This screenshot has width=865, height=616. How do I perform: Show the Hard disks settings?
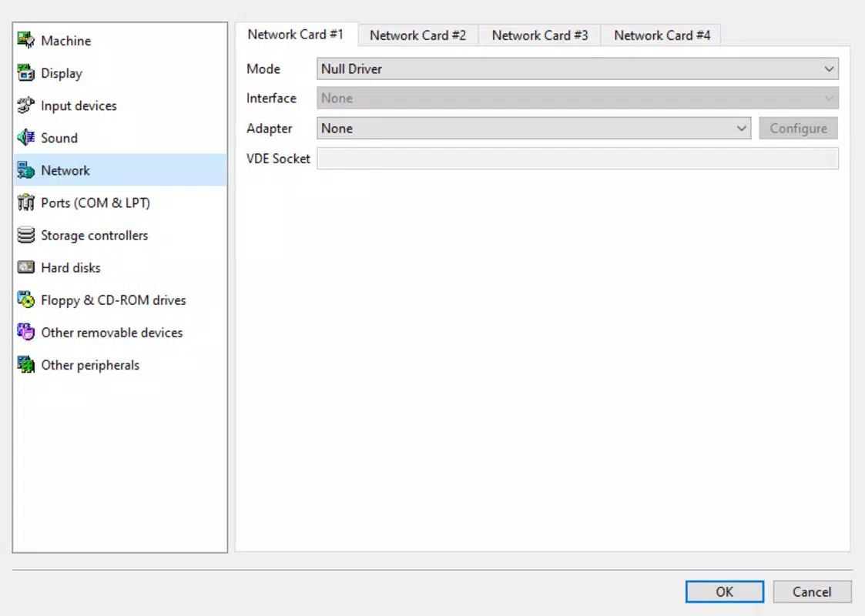click(x=119, y=267)
